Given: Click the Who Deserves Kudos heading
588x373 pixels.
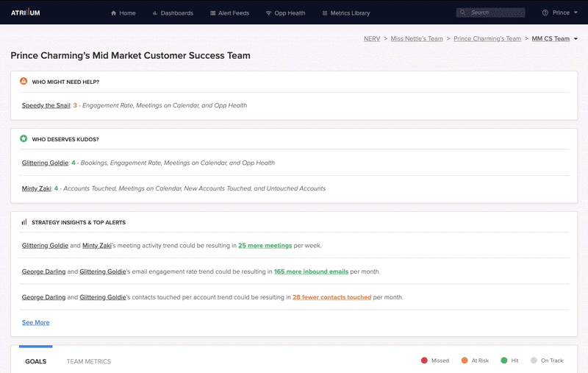Looking at the screenshot, I should (65, 139).
